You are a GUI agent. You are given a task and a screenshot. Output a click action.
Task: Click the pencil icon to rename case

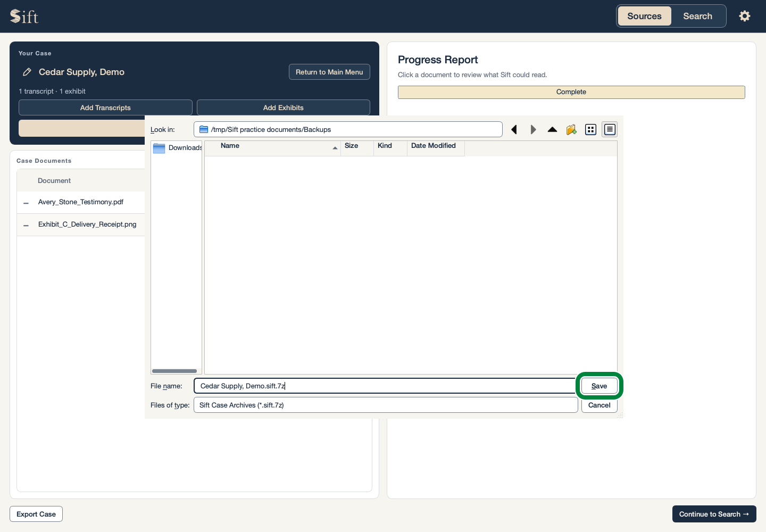click(27, 72)
